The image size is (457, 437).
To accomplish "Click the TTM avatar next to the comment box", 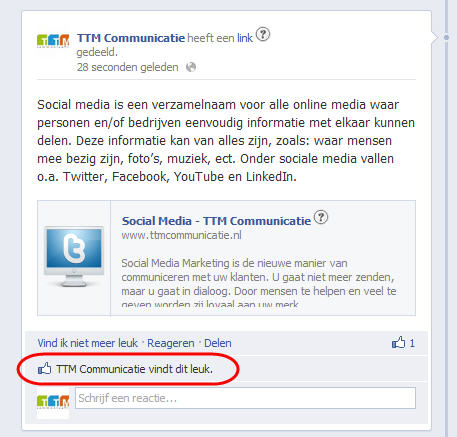I will (53, 402).
